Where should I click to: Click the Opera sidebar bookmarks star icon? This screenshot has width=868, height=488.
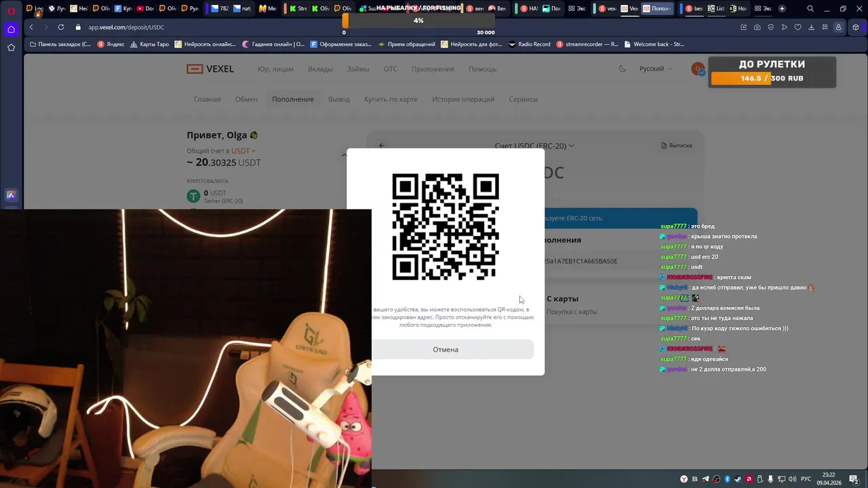[x=11, y=47]
